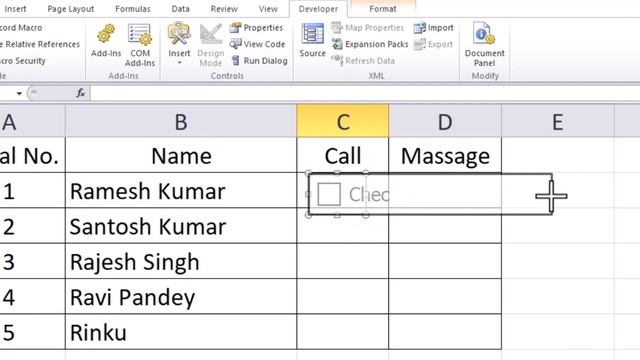Select column E header

coord(558,121)
